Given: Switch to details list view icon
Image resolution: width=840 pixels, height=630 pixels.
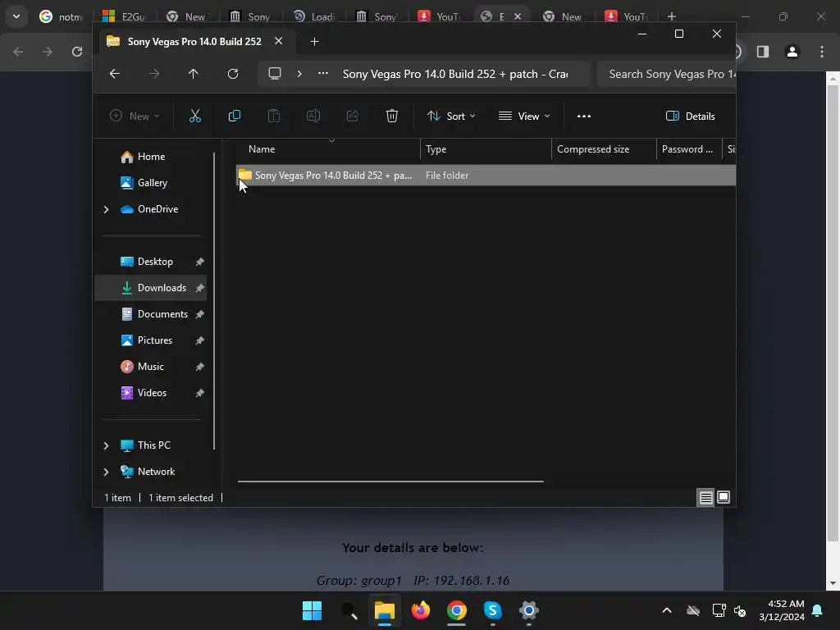Looking at the screenshot, I should tap(705, 498).
